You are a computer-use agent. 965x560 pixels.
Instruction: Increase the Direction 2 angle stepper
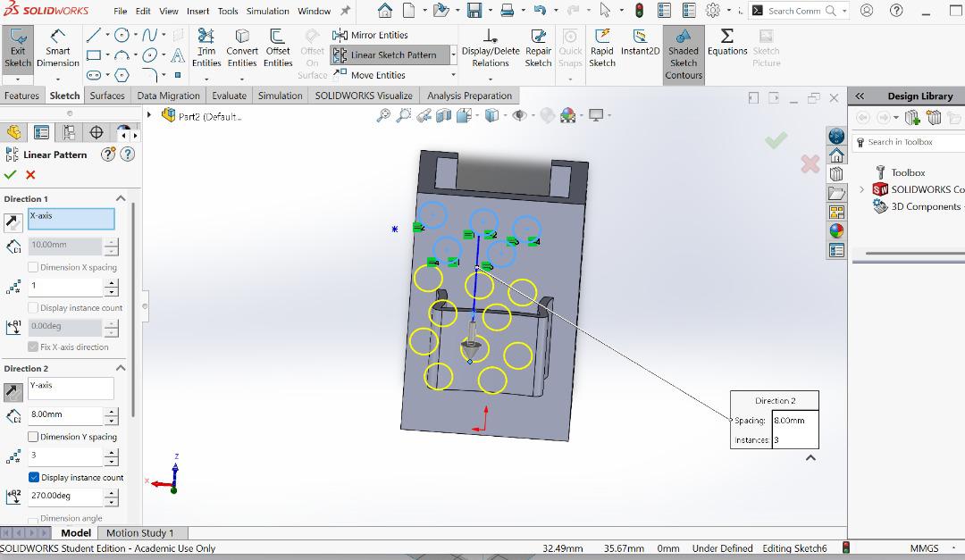click(111, 492)
